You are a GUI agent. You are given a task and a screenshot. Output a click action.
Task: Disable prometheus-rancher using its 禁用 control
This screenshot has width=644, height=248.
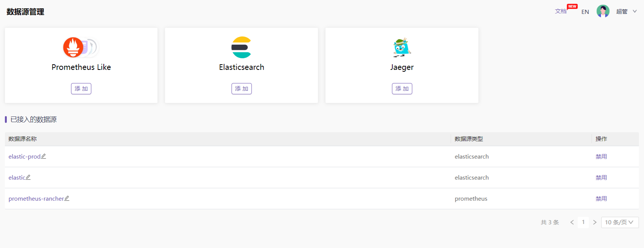(x=601, y=198)
